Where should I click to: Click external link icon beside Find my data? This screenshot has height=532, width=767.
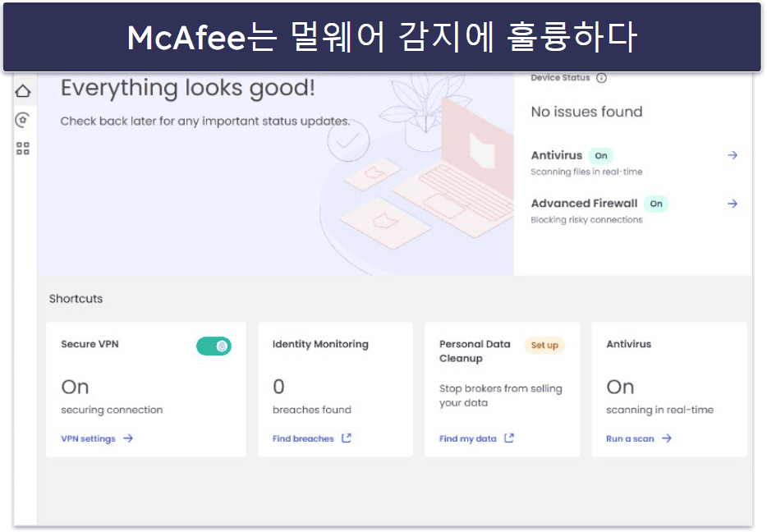click(509, 438)
